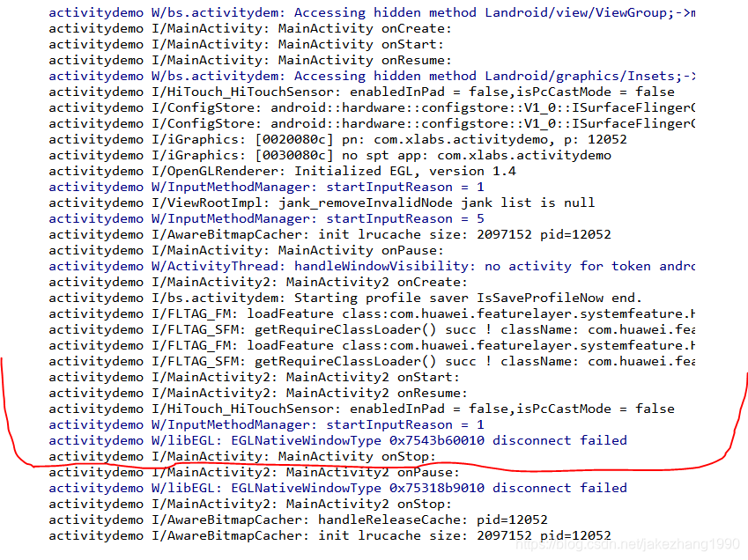Click the 'MainActivity onStart:' log line
Image resolution: width=748 pixels, height=560 pixels.
pos(246,44)
